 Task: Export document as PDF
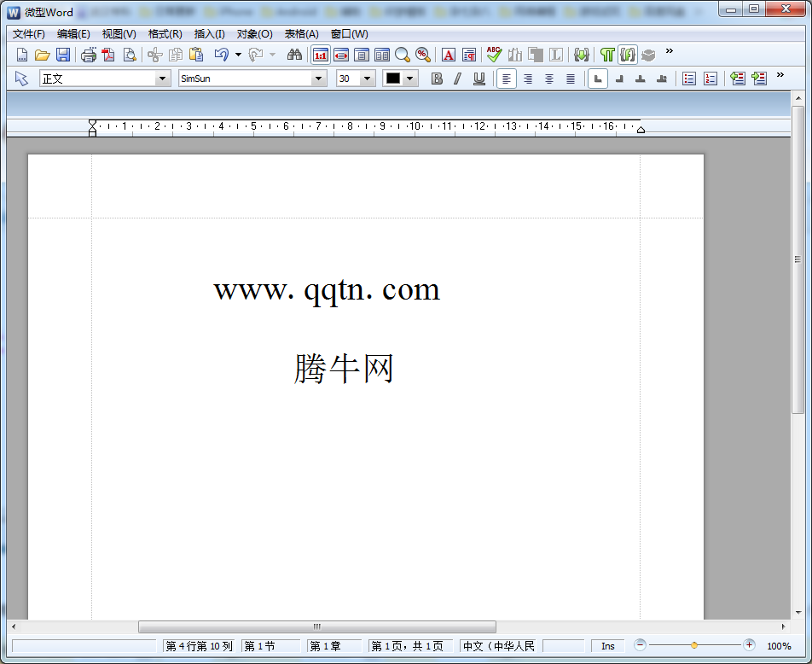pos(108,55)
